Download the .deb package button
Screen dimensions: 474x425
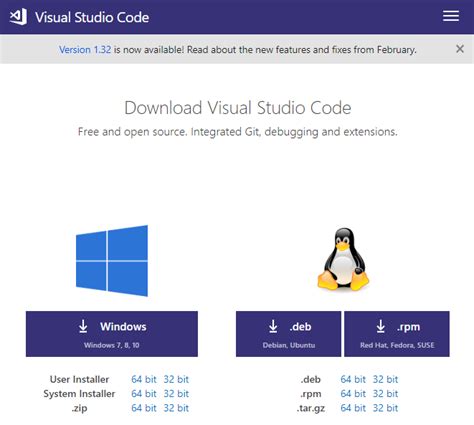[288, 334]
